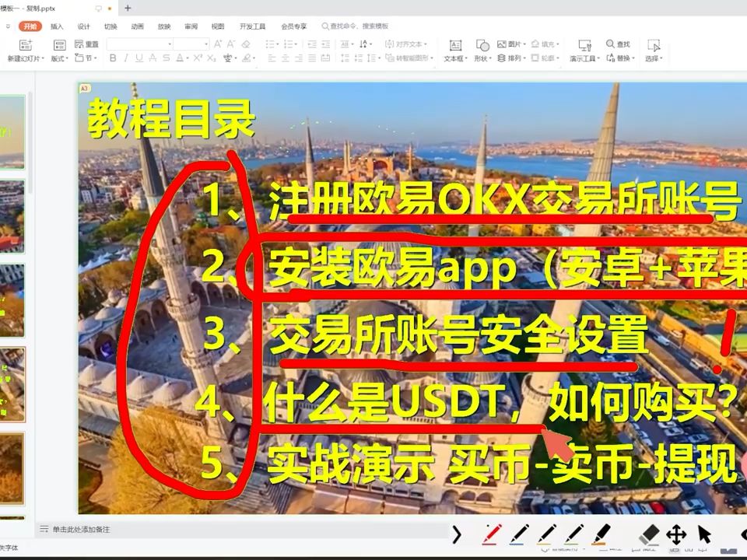Open the font color picker

coord(181,58)
